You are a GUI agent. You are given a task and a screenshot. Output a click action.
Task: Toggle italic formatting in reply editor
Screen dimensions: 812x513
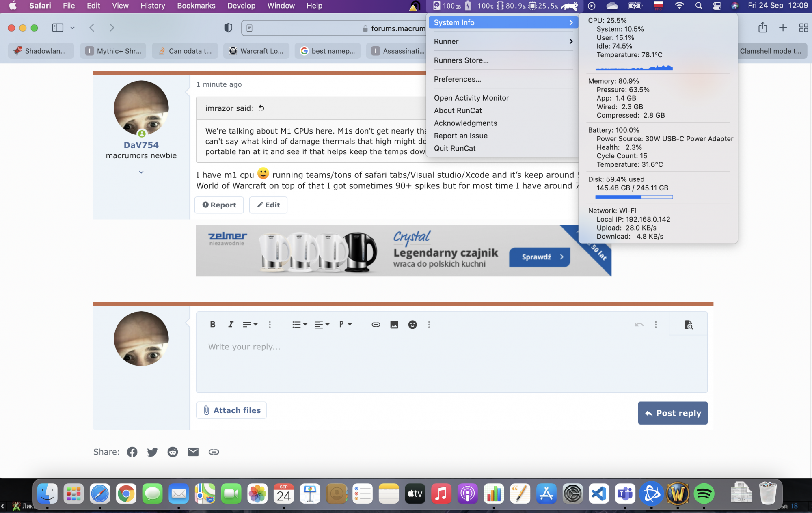point(231,324)
